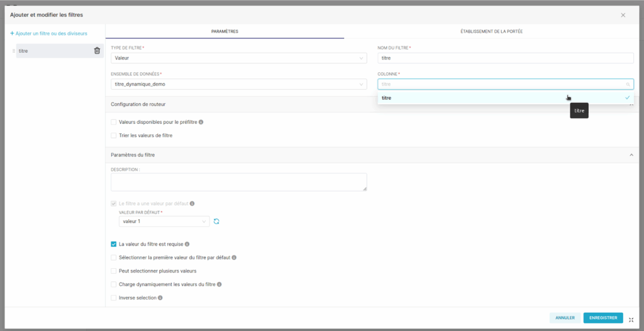The image size is (644, 331).
Task: Uncheck La valeur du filtre est requise
Action: click(114, 244)
